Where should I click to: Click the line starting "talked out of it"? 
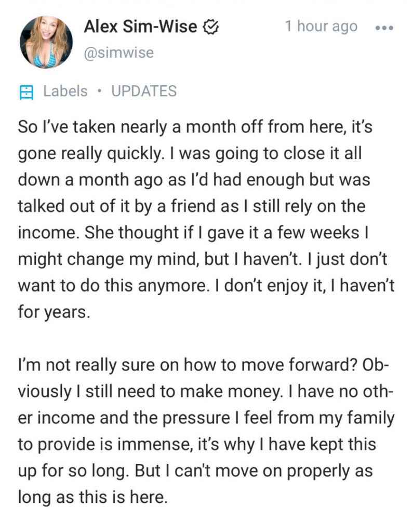[x=192, y=206]
